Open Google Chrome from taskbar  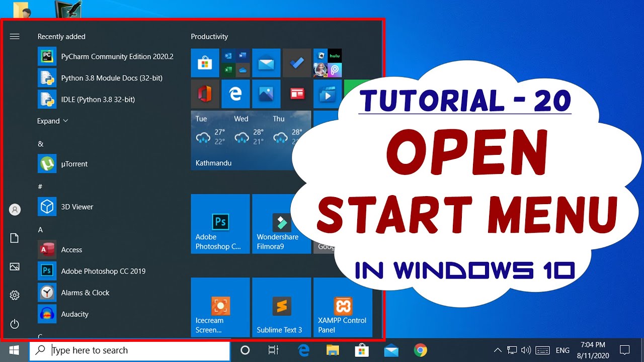pos(421,350)
